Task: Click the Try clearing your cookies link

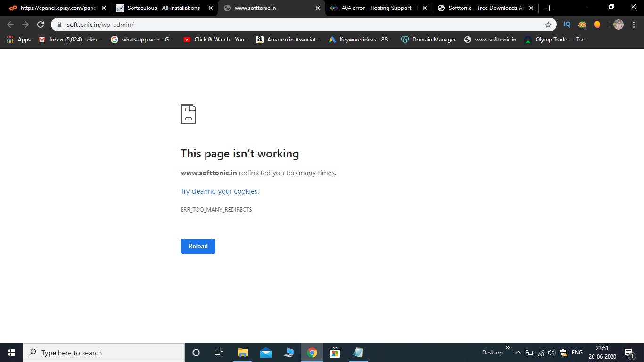Action: [220, 191]
